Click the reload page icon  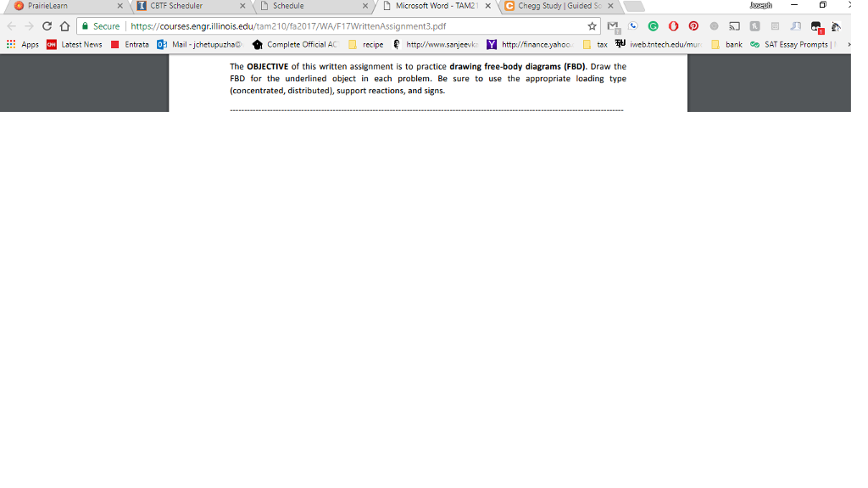point(47,25)
